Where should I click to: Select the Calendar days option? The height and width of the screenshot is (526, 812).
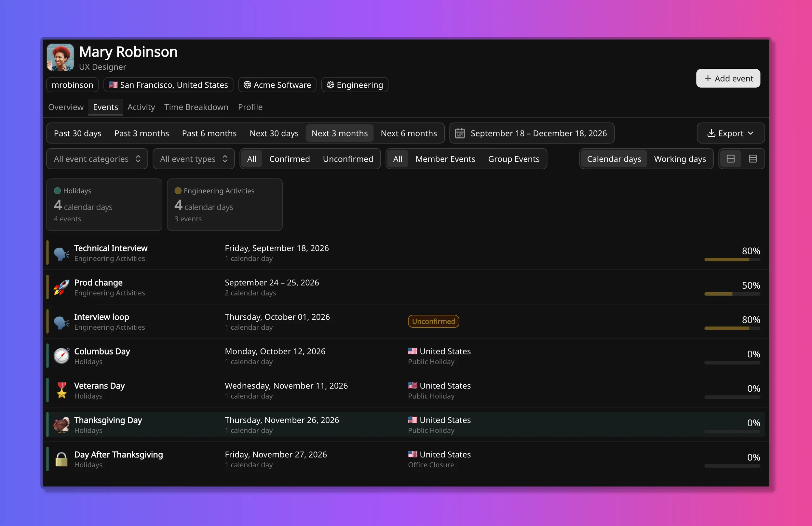pyautogui.click(x=614, y=159)
